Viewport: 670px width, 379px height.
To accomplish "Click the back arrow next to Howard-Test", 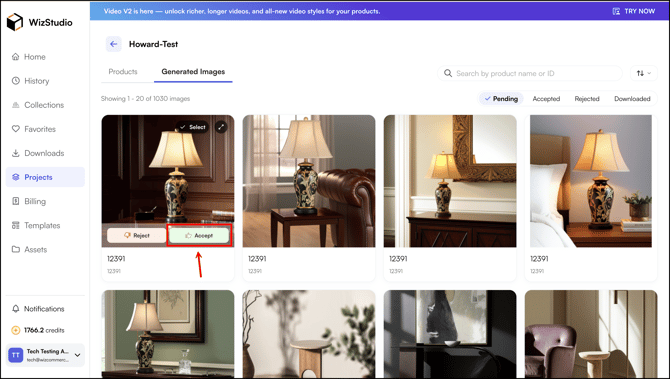I will (114, 44).
